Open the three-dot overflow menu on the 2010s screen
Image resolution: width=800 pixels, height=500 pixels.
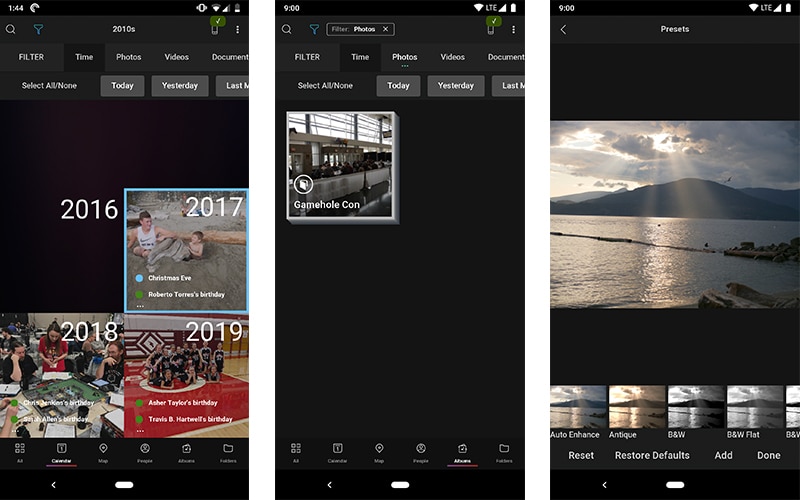click(237, 30)
